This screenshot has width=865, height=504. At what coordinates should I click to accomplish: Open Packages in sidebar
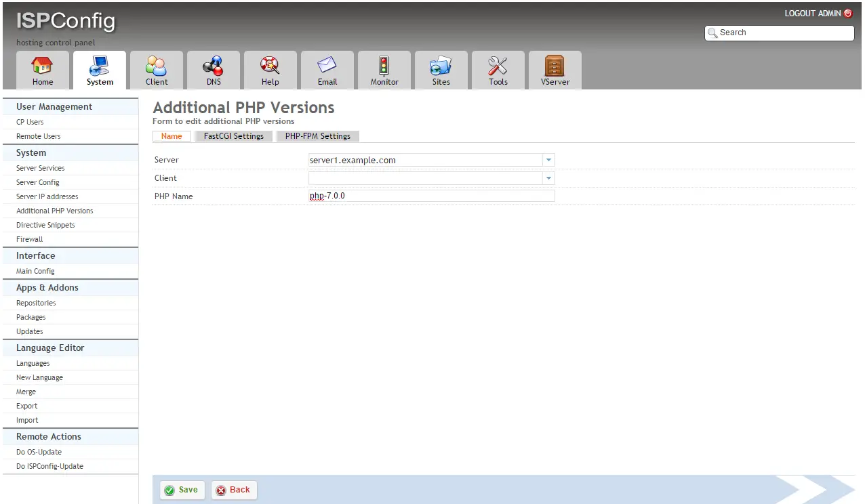pyautogui.click(x=31, y=317)
